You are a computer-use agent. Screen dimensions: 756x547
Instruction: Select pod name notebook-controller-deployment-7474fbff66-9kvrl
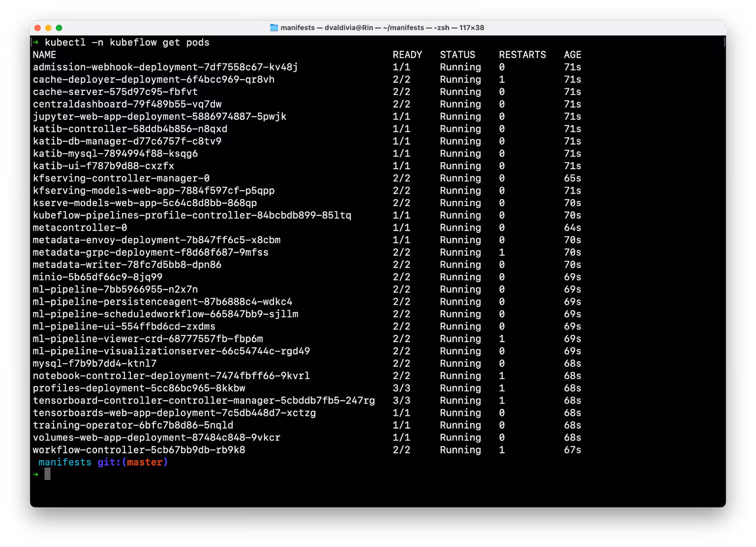pyautogui.click(x=172, y=375)
